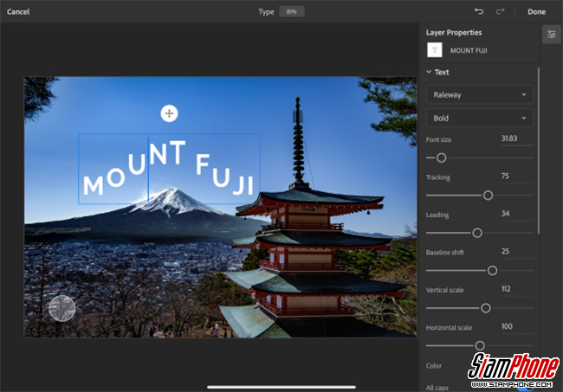Screen dimensions: 563x392
Task: Click the Tracking value 75
Action: coord(505,176)
